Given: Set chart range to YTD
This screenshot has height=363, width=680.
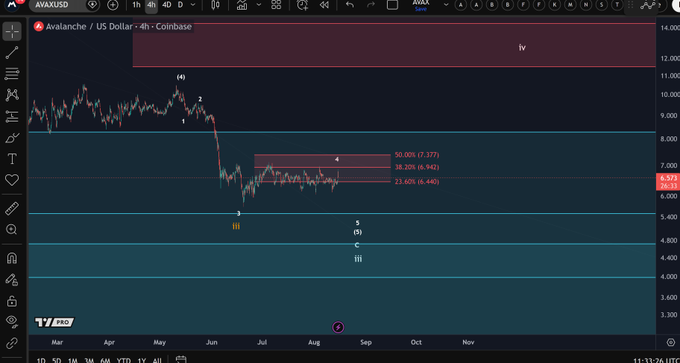Looking at the screenshot, I should click(124, 360).
